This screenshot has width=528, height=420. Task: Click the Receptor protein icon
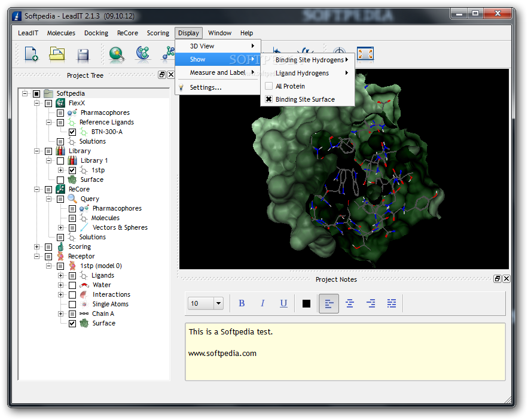[60, 256]
